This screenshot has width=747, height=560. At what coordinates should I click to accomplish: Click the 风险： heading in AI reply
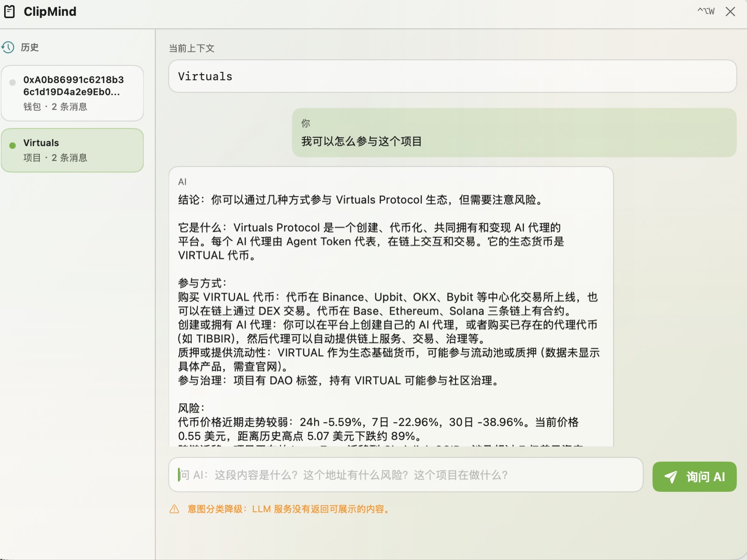191,408
